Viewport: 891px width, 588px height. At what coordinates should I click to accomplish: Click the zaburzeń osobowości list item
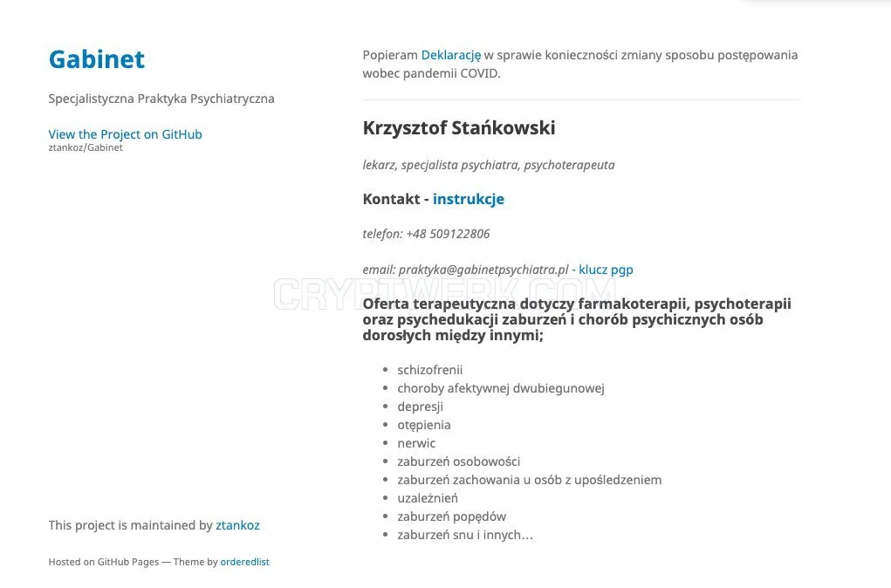(x=458, y=462)
